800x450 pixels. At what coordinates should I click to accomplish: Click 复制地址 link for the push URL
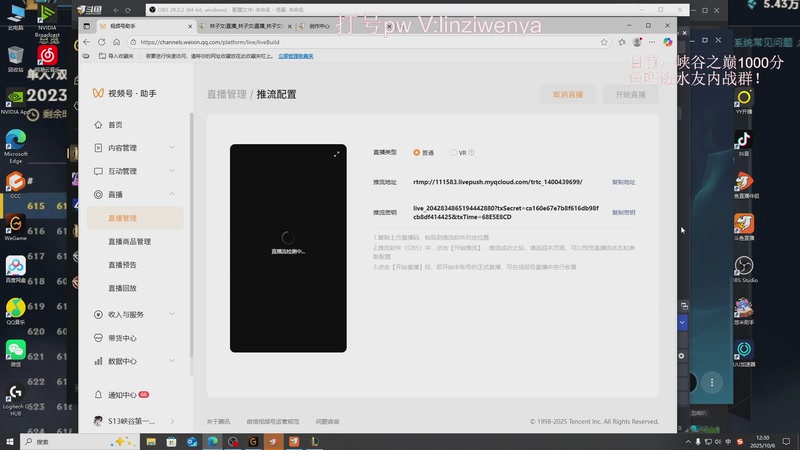pyautogui.click(x=623, y=182)
